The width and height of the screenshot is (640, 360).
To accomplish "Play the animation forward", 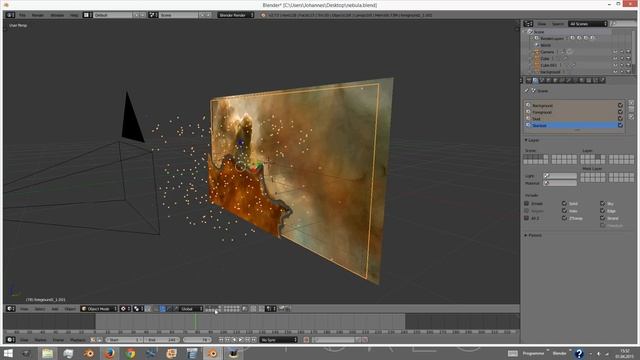I will (241, 340).
